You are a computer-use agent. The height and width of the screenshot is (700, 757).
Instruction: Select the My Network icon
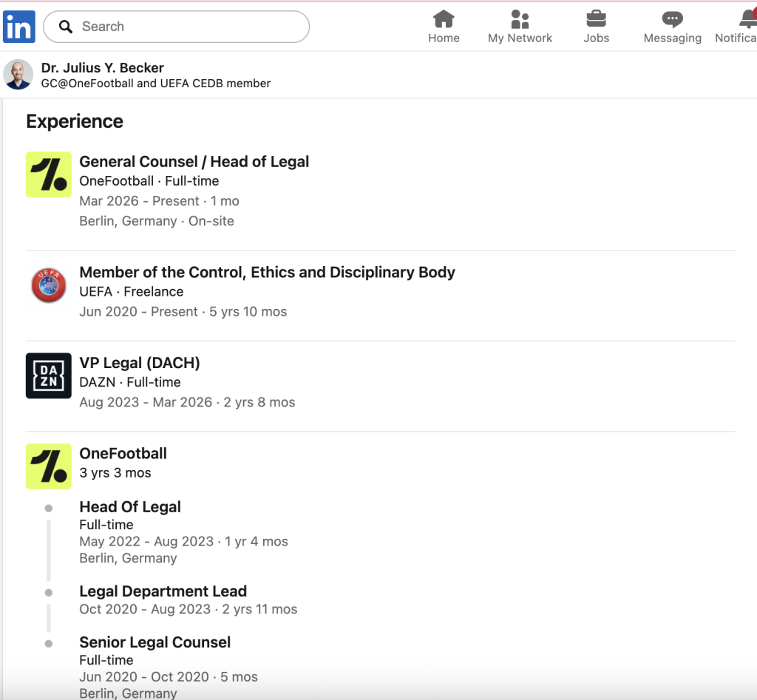[520, 18]
